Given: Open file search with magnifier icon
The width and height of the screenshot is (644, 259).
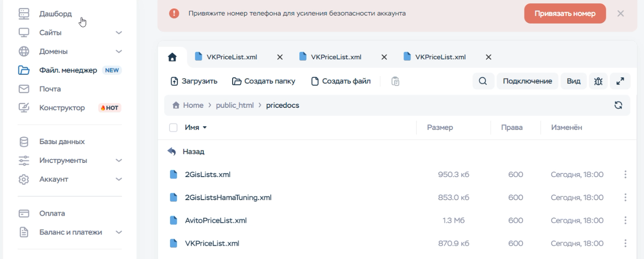Looking at the screenshot, I should [483, 81].
